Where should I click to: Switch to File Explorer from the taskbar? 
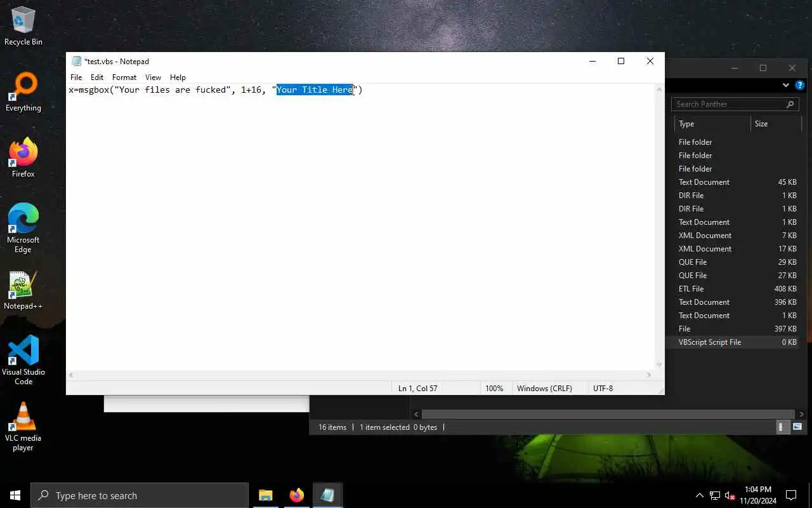[x=265, y=495]
